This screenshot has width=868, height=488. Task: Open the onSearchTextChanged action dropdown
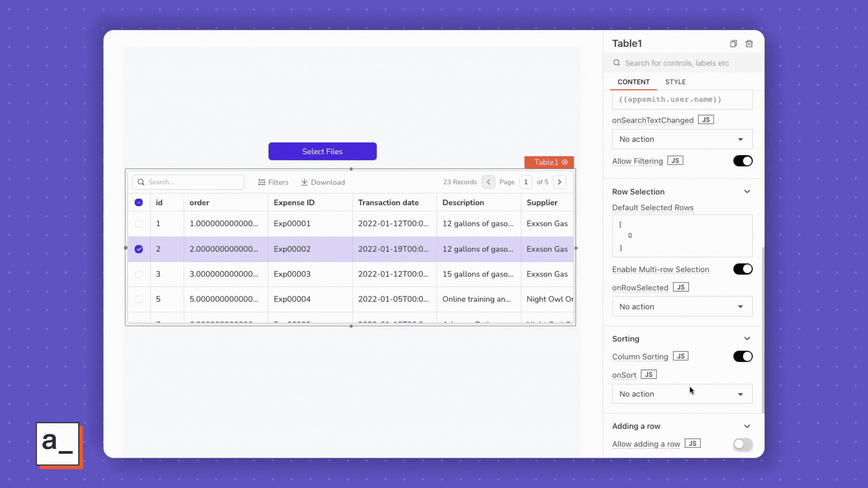682,139
